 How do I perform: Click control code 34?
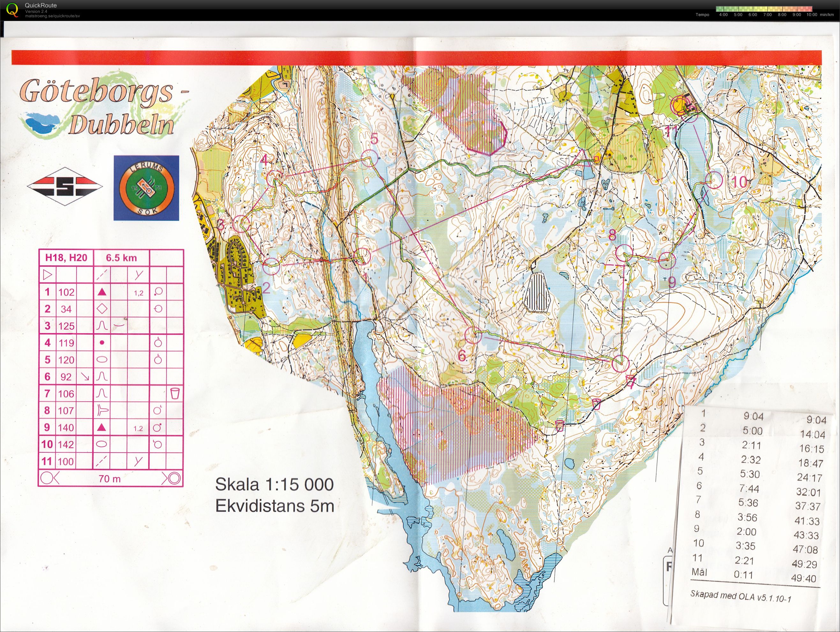pos(66,309)
